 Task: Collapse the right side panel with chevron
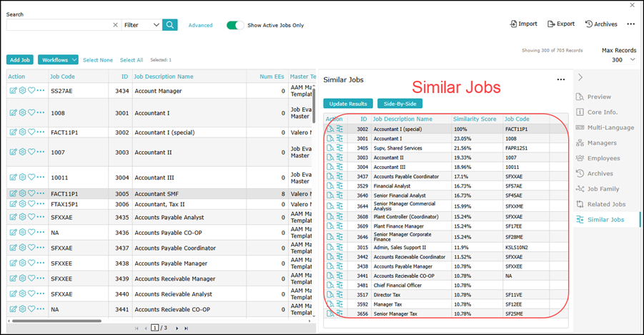click(x=580, y=77)
